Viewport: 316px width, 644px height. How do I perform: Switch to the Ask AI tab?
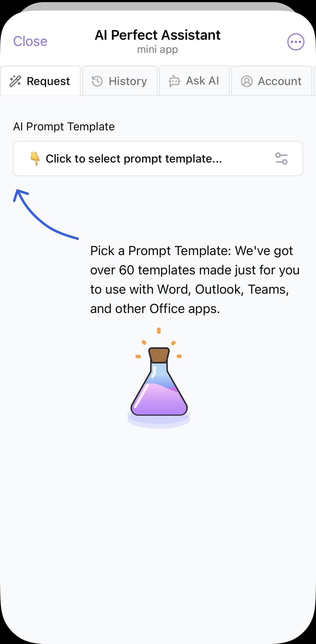point(194,81)
